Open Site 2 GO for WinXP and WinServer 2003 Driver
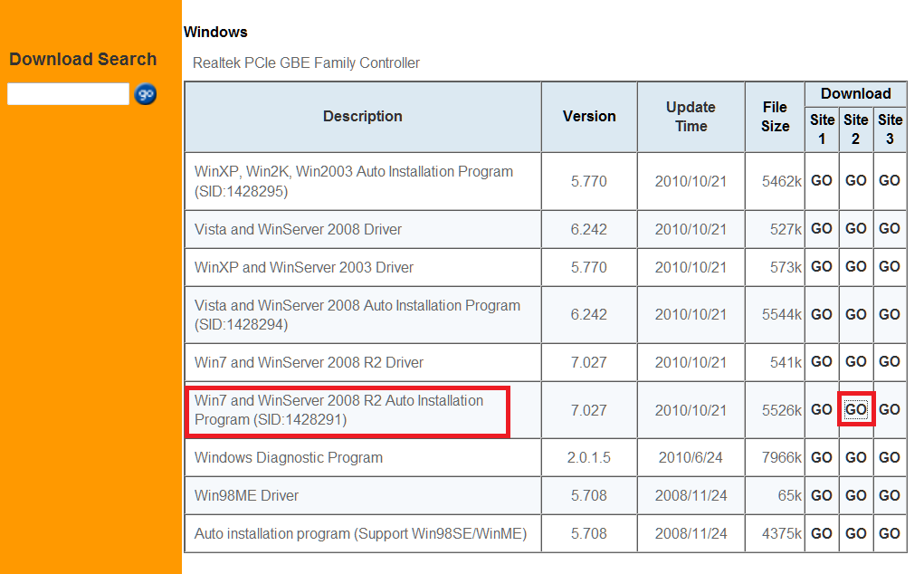Viewport: 924px width, 574px height. point(855,267)
